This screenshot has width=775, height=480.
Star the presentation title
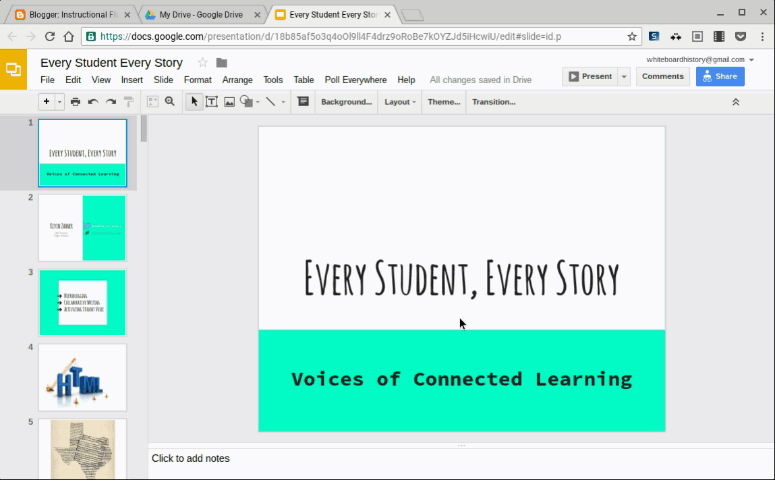click(x=203, y=63)
